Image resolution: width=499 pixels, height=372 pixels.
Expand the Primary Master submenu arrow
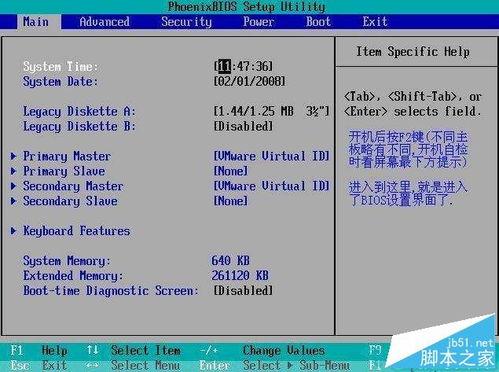(x=13, y=156)
